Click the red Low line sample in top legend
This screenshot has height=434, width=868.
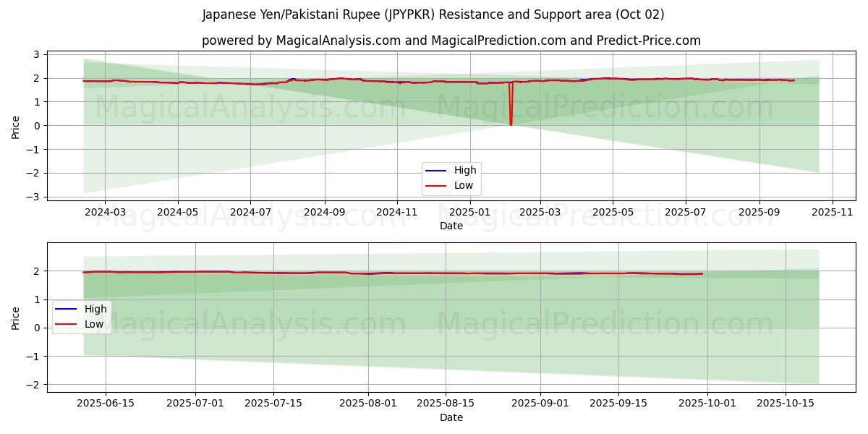pyautogui.click(x=436, y=186)
